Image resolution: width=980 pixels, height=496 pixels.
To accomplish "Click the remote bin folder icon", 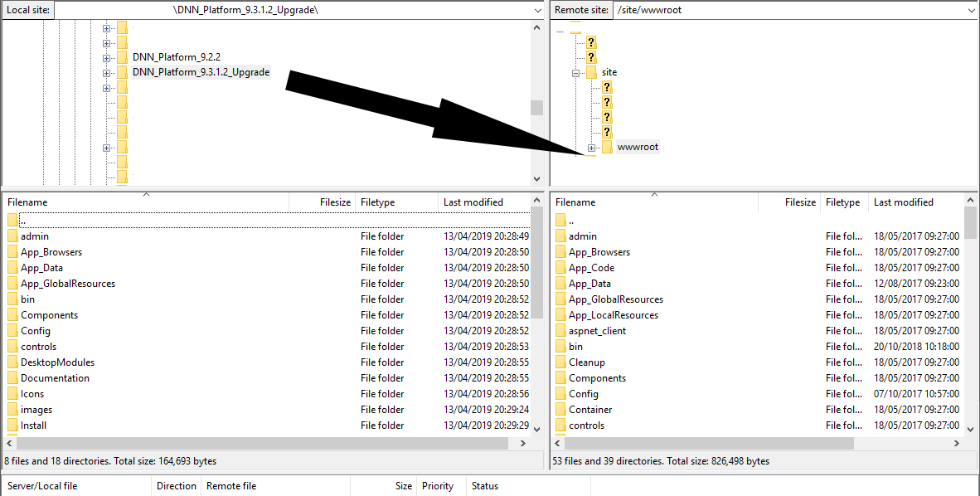I will 560,347.
